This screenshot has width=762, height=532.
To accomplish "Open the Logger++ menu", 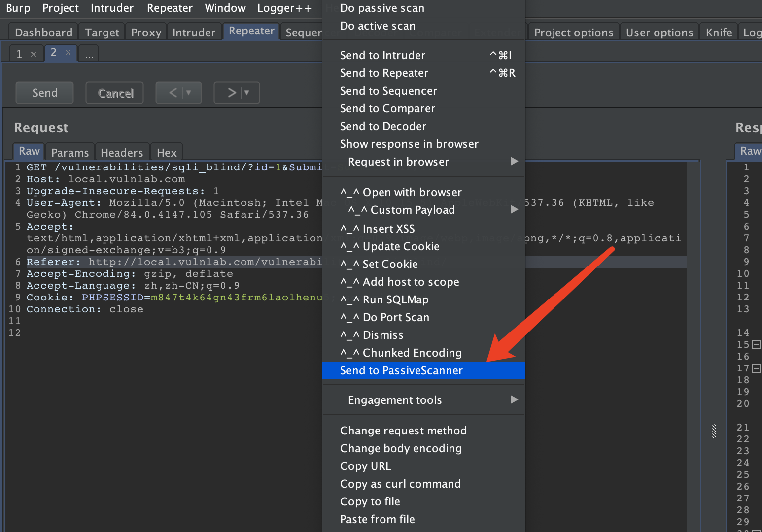I will [x=284, y=8].
